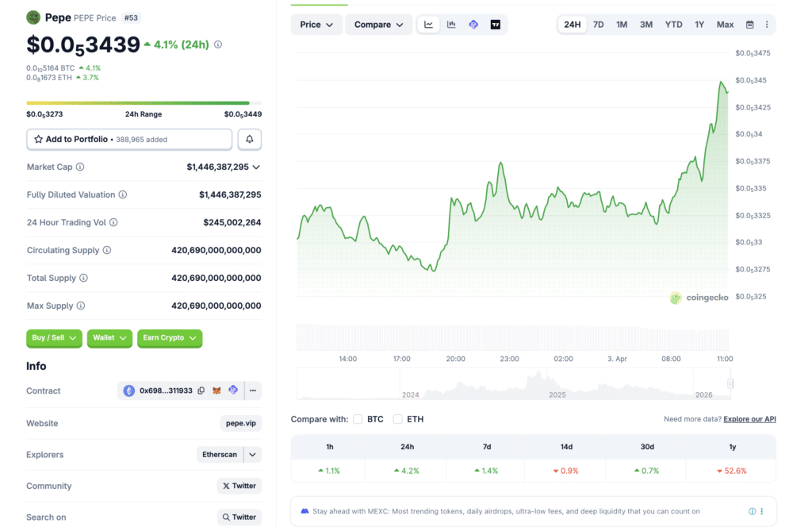Click the Ethereum icon in the Contract row
812x527 pixels.
point(129,390)
